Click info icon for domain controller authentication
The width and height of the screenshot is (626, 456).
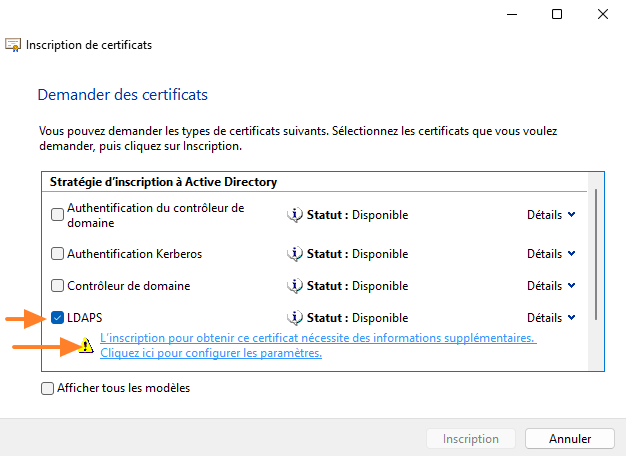point(295,214)
